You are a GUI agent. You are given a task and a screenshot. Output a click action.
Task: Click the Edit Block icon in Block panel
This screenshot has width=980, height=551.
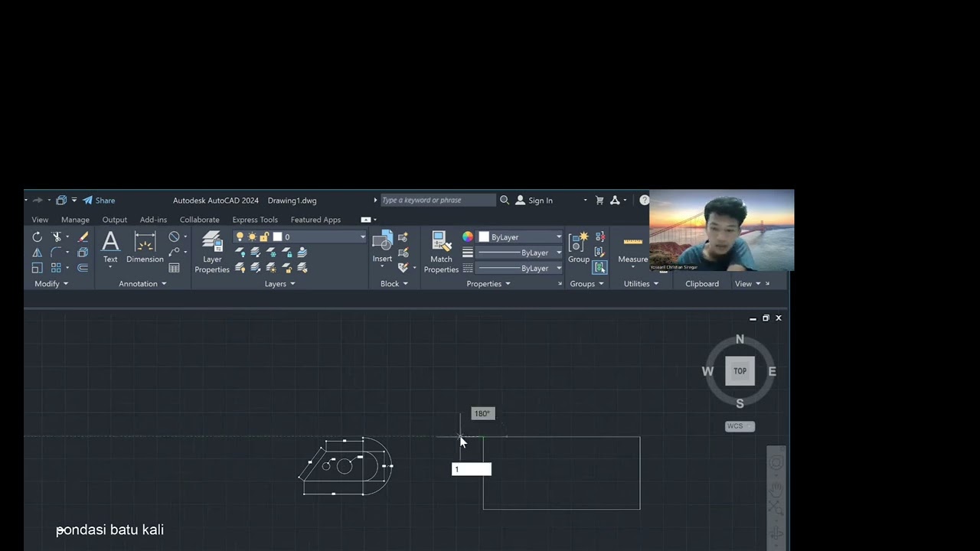[x=403, y=253]
